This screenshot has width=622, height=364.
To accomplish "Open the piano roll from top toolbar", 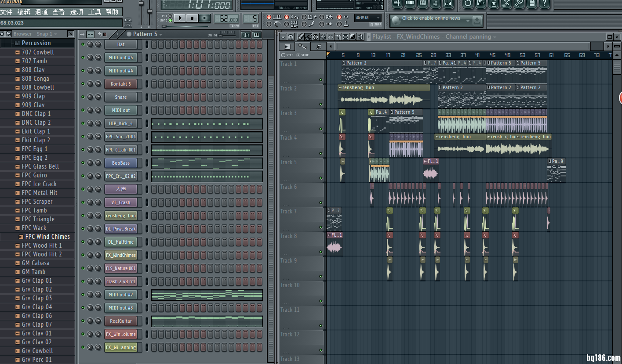I will (422, 4).
